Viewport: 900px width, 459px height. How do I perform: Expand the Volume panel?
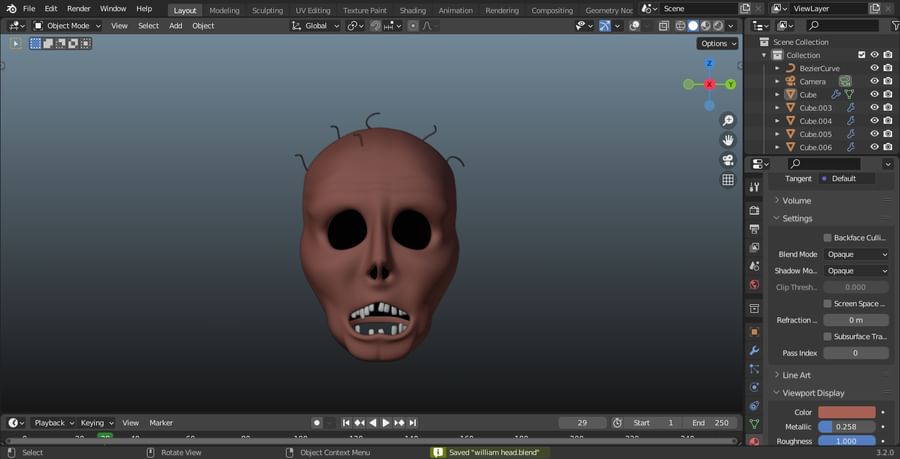[796, 201]
